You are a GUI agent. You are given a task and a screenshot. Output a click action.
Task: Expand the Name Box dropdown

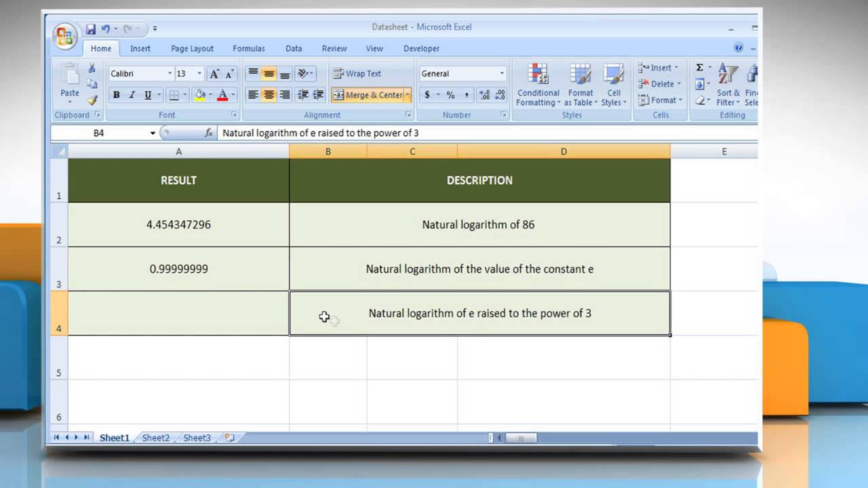[153, 133]
